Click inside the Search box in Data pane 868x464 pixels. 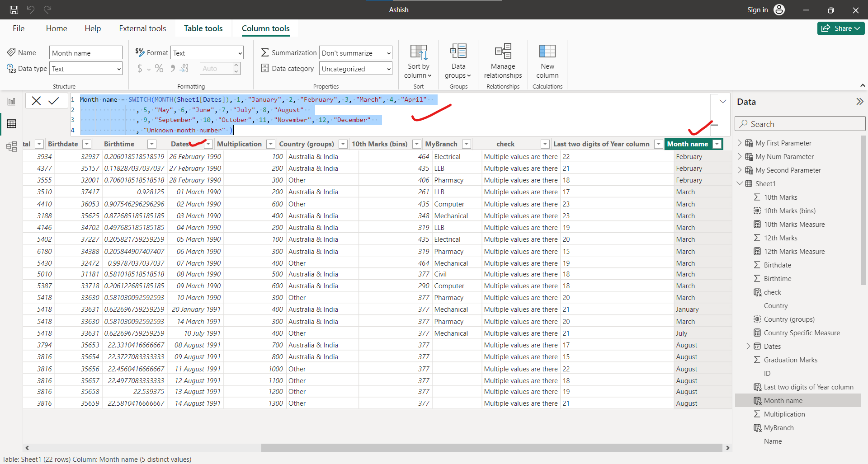(x=800, y=123)
